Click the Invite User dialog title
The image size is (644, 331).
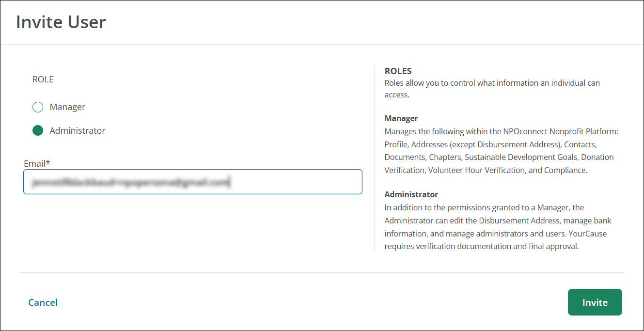pos(61,22)
